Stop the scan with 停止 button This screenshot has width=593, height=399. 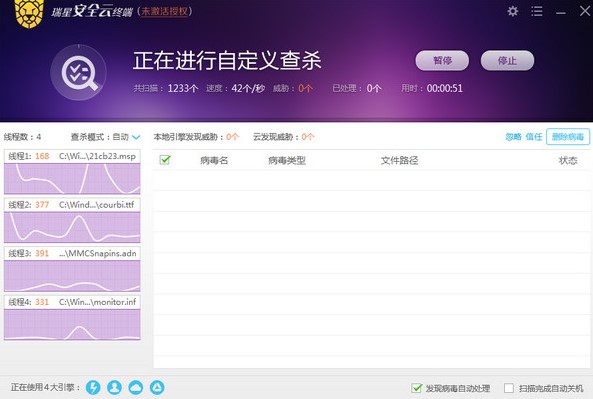pyautogui.click(x=507, y=61)
